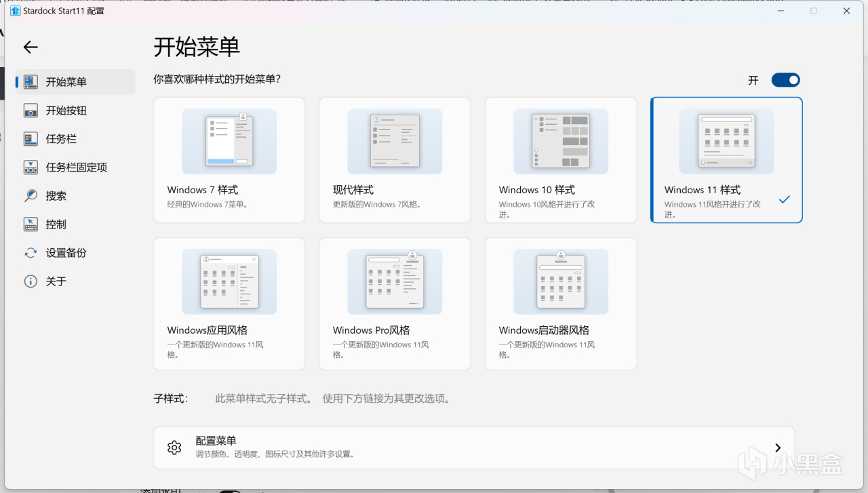Click the 设置备份 sync icon

point(31,253)
